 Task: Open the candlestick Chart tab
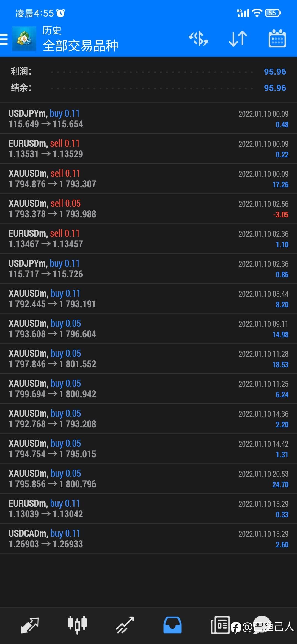tap(77, 625)
